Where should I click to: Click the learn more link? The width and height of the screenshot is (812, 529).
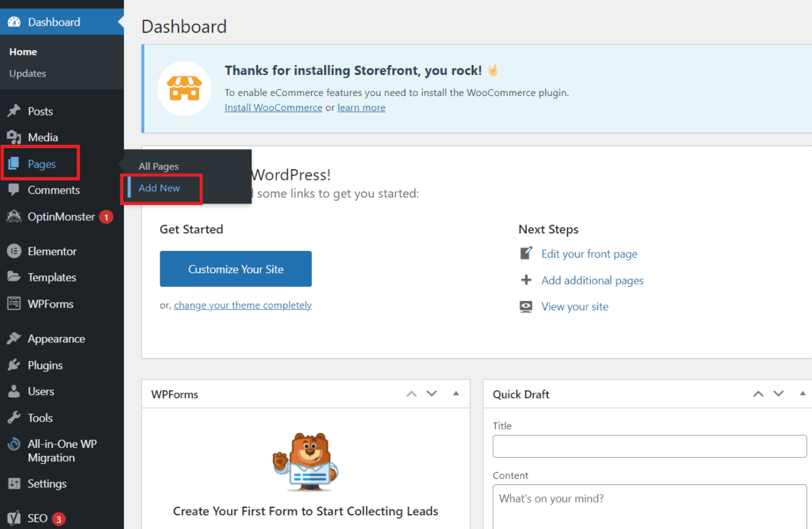[361, 108]
